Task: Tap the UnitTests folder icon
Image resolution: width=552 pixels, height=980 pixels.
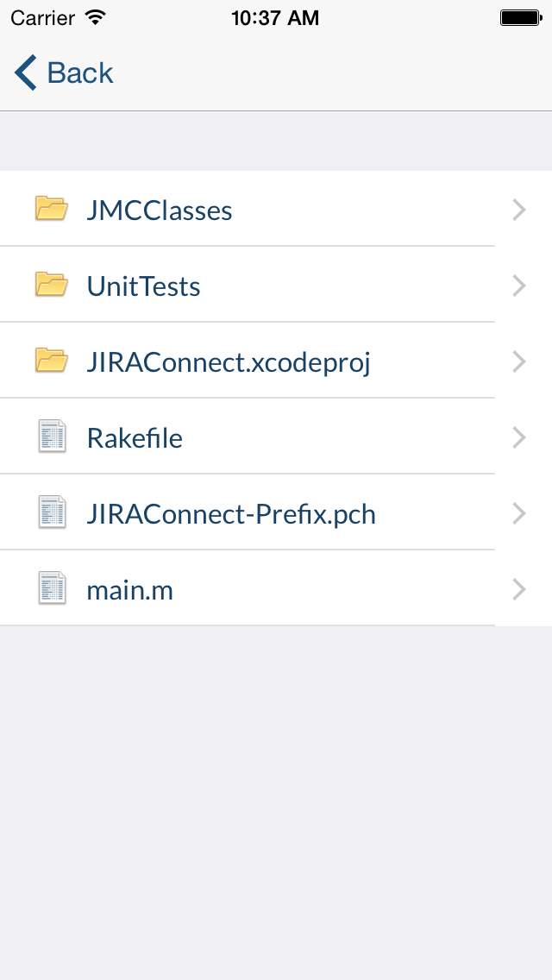Action: [x=51, y=285]
